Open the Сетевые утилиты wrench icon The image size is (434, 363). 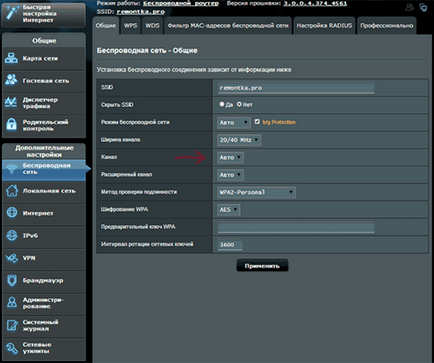pos(12,348)
